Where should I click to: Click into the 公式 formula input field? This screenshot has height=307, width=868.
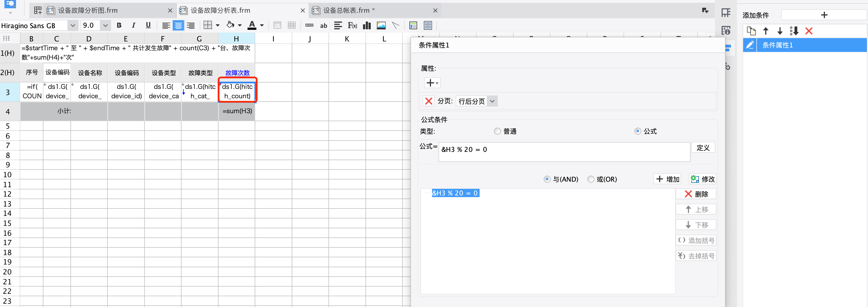coord(564,152)
